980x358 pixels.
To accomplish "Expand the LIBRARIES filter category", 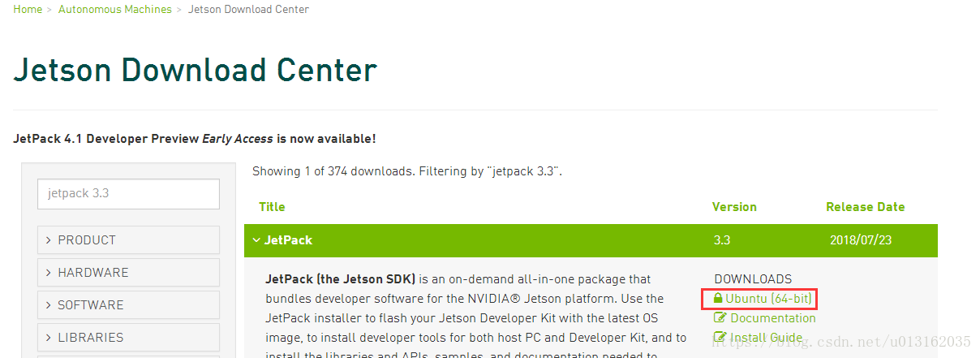I will [x=128, y=337].
